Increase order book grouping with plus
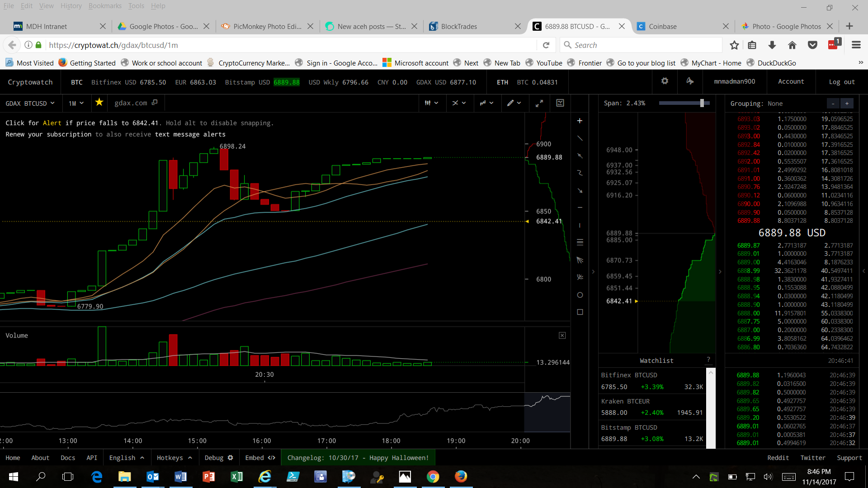The image size is (868, 488). tap(847, 103)
